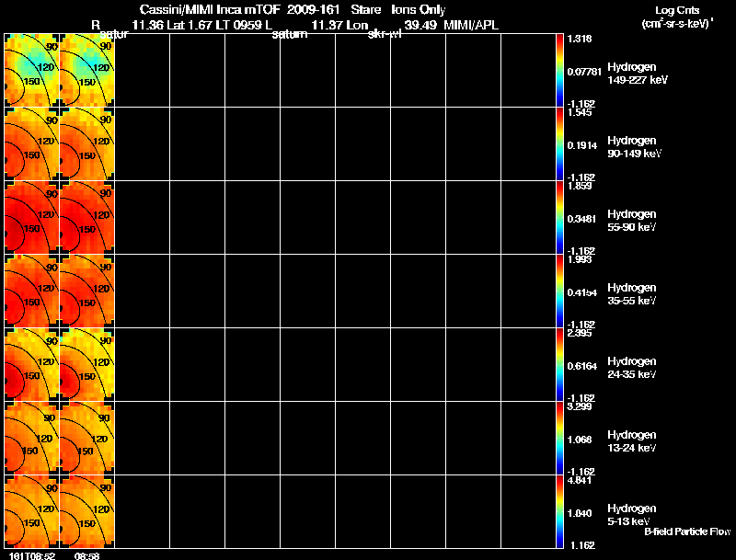Click the color scale midpoint value 1.040
736x560 pixels.
click(580, 514)
